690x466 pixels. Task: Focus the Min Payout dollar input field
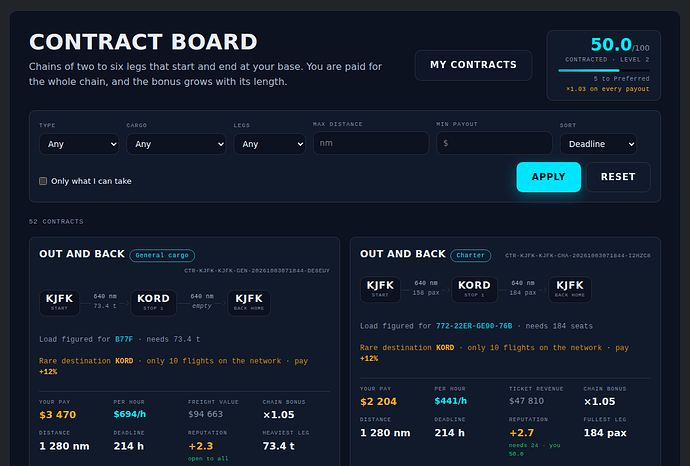[x=494, y=143]
